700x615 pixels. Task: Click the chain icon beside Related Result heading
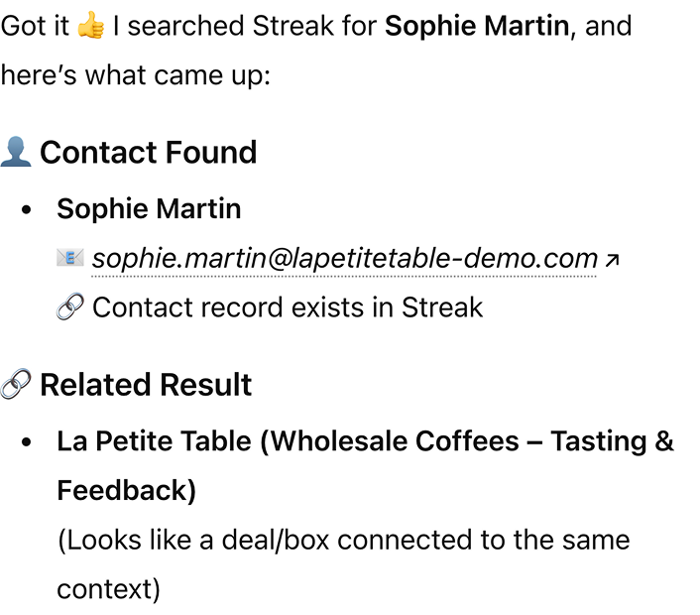tap(16, 384)
